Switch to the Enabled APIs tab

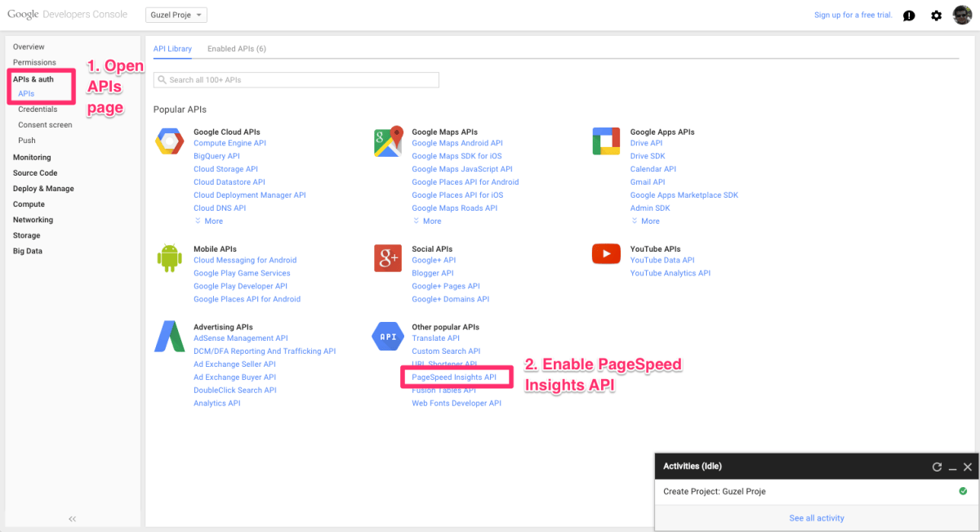pos(236,48)
